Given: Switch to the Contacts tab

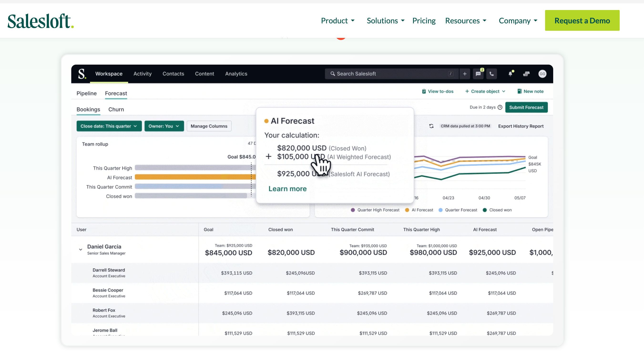Looking at the screenshot, I should pyautogui.click(x=173, y=74).
